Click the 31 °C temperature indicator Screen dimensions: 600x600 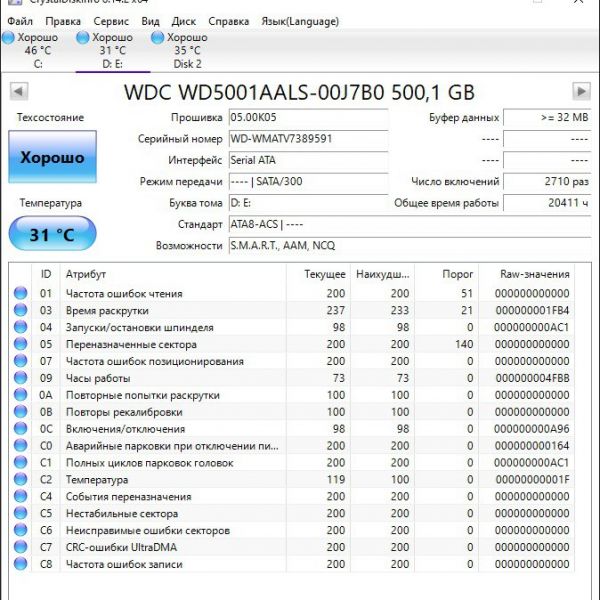click(x=52, y=233)
